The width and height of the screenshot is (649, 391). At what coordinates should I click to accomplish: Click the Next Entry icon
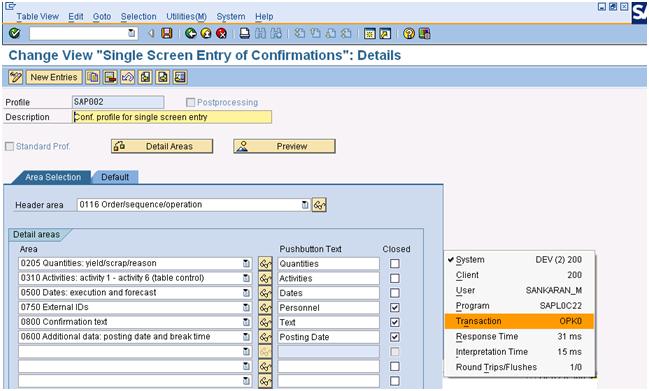pyautogui.click(x=163, y=77)
